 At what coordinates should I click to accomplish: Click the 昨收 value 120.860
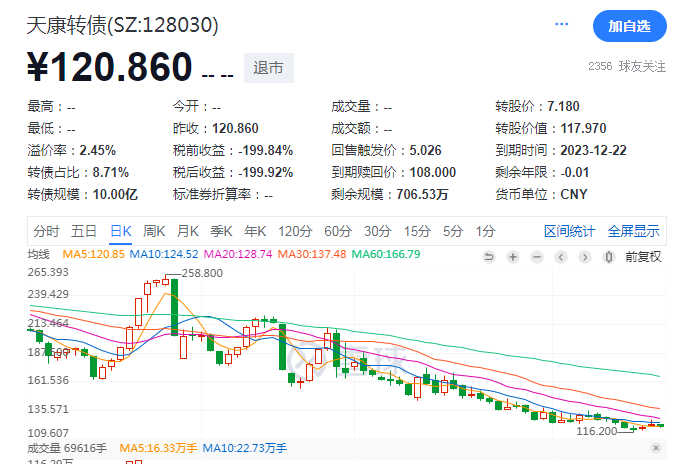click(235, 128)
